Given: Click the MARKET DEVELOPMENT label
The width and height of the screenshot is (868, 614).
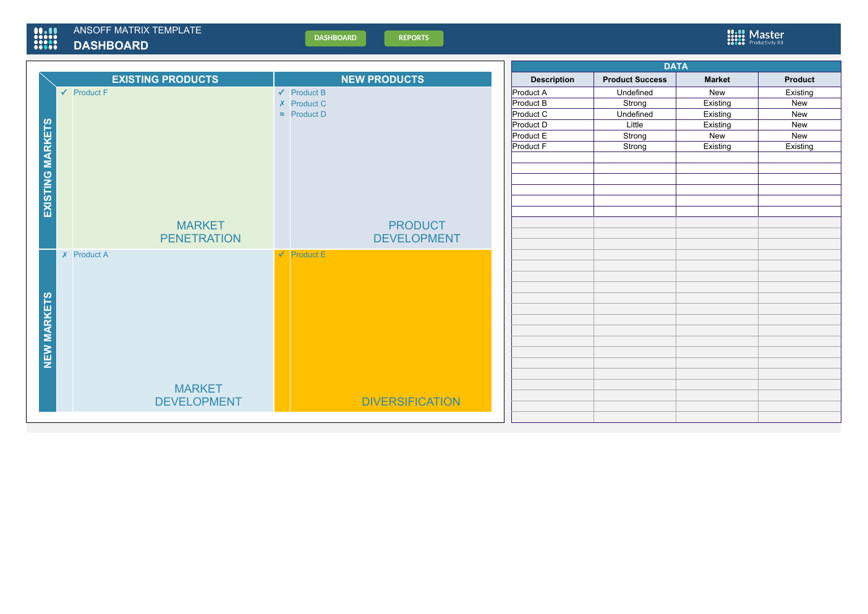Looking at the screenshot, I should point(198,395).
